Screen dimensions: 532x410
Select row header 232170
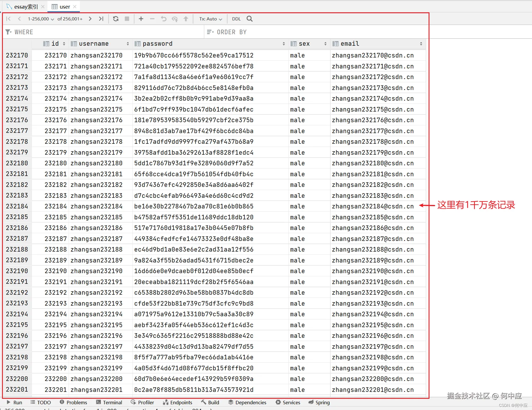click(17, 55)
